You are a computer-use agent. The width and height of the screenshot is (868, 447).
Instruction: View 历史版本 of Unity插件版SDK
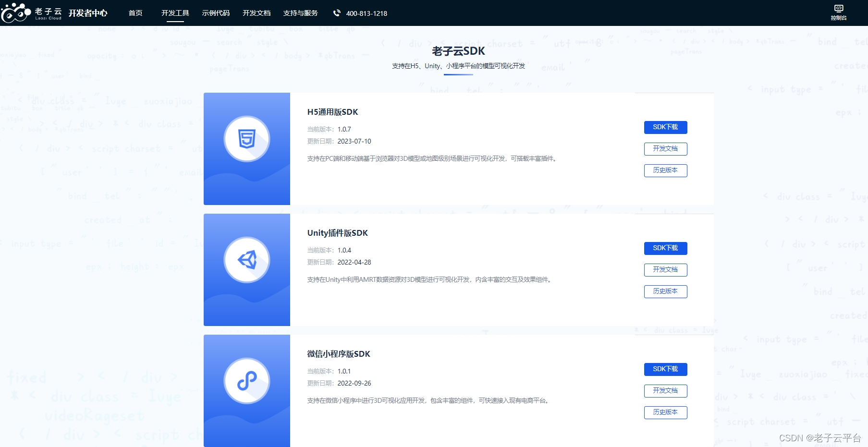665,291
